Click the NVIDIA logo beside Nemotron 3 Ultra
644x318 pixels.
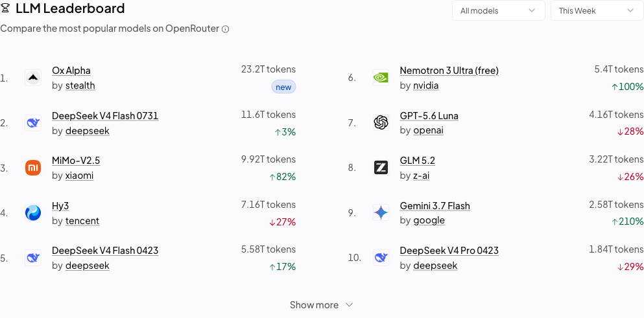tap(381, 78)
